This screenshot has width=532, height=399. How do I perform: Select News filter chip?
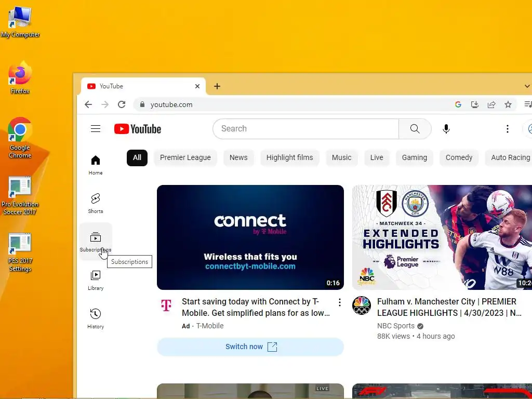238,158
